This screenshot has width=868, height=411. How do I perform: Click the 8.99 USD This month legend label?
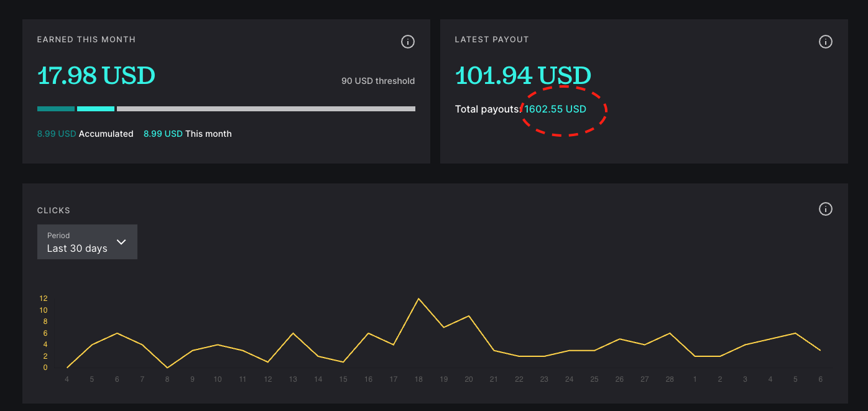(187, 134)
